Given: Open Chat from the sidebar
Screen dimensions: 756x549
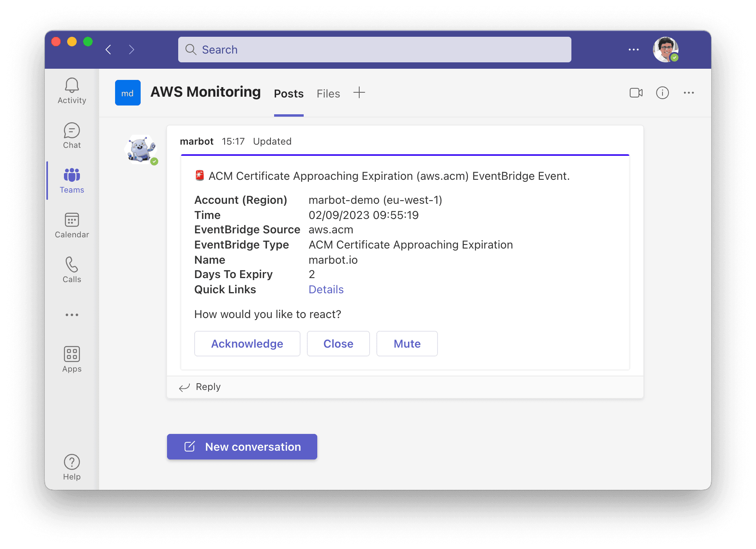Looking at the screenshot, I should [72, 136].
